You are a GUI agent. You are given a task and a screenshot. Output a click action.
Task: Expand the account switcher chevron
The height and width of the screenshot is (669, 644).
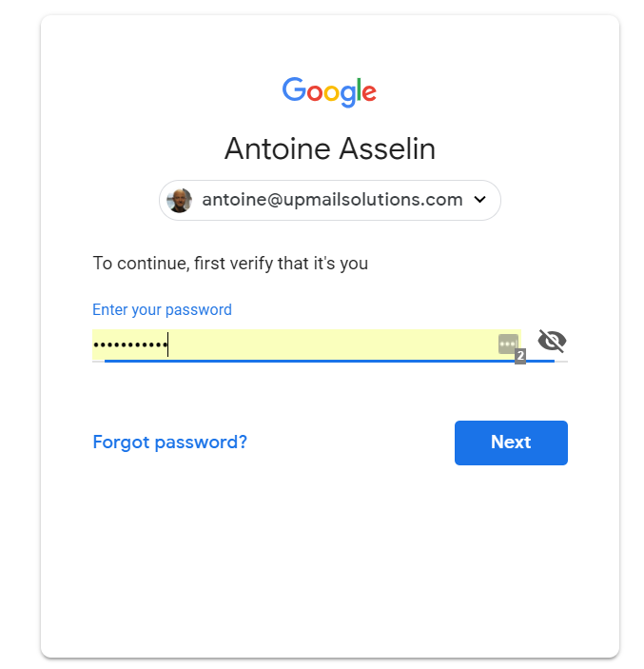pos(480,200)
